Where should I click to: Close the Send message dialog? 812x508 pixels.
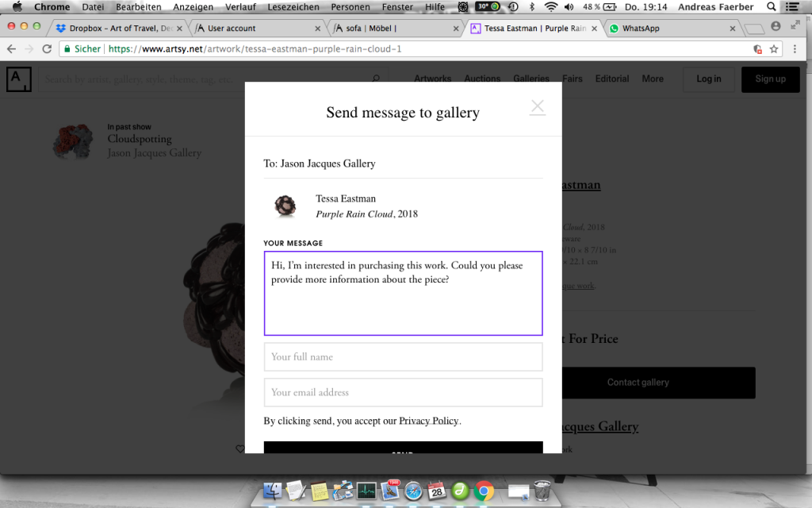tap(538, 106)
